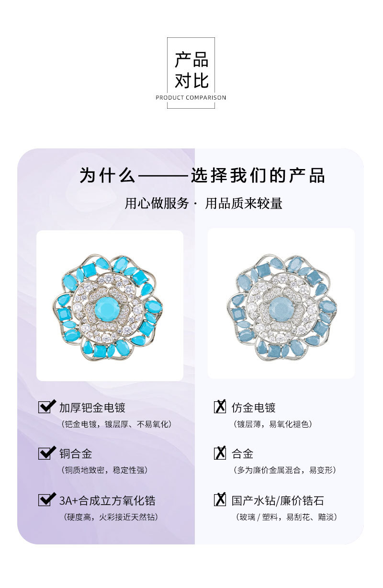
Task: Click the 3A+合成立方氧化锆 label text
Action: [107, 500]
